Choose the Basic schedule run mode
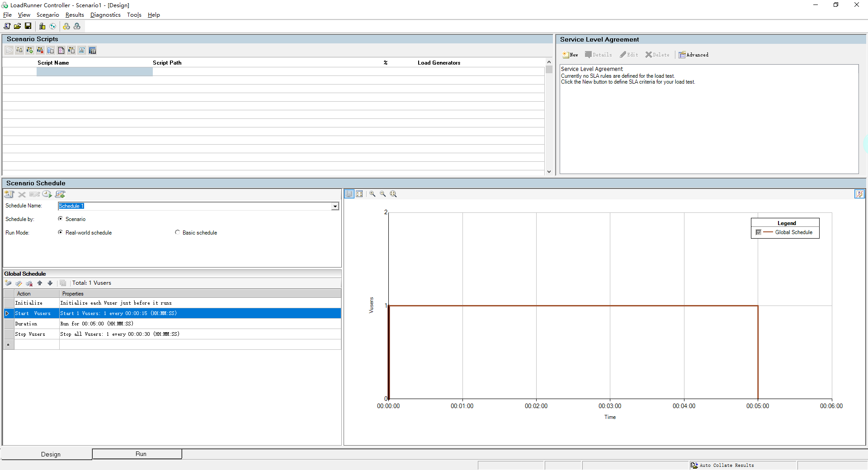Viewport: 868px width, 470px height. (177, 232)
